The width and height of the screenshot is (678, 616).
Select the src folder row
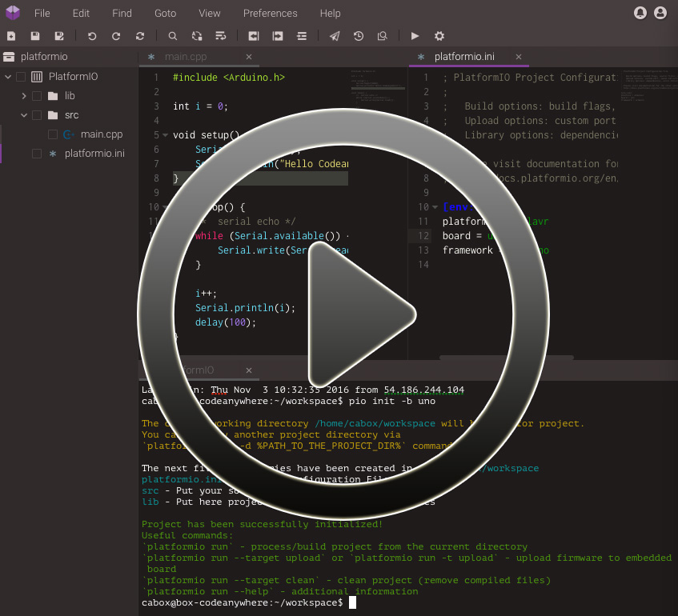click(69, 115)
